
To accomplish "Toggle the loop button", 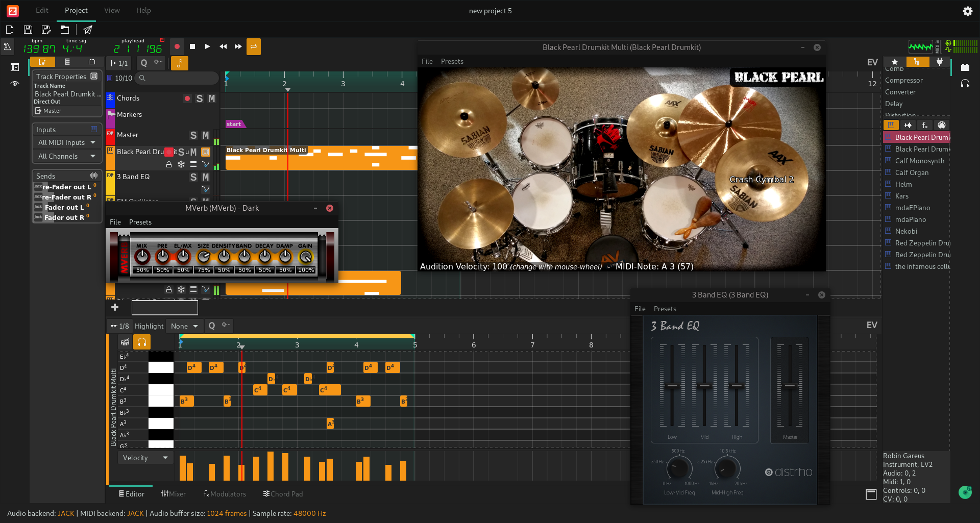I will pyautogui.click(x=253, y=46).
